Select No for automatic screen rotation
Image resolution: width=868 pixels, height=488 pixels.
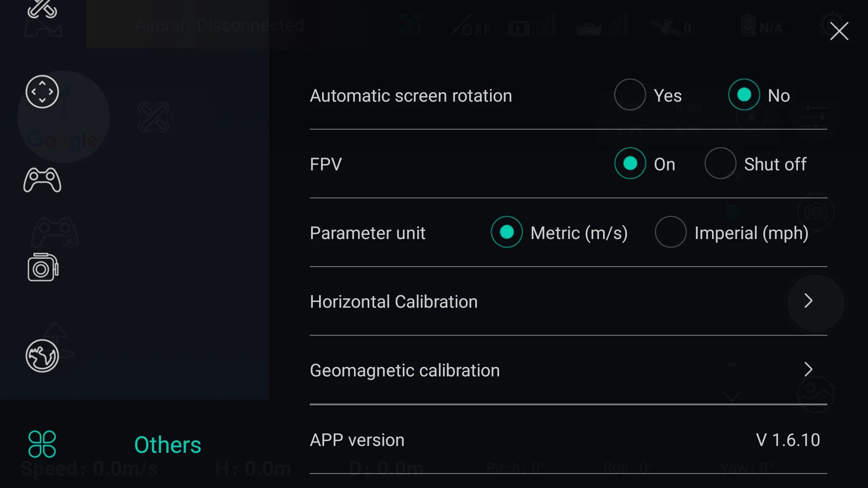(x=744, y=95)
